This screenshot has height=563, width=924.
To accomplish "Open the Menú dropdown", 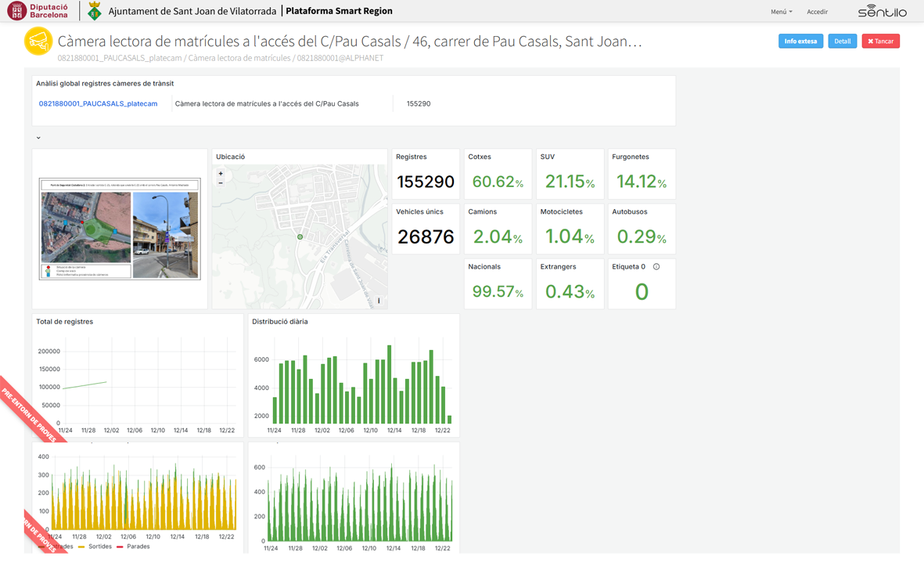I will (x=782, y=12).
